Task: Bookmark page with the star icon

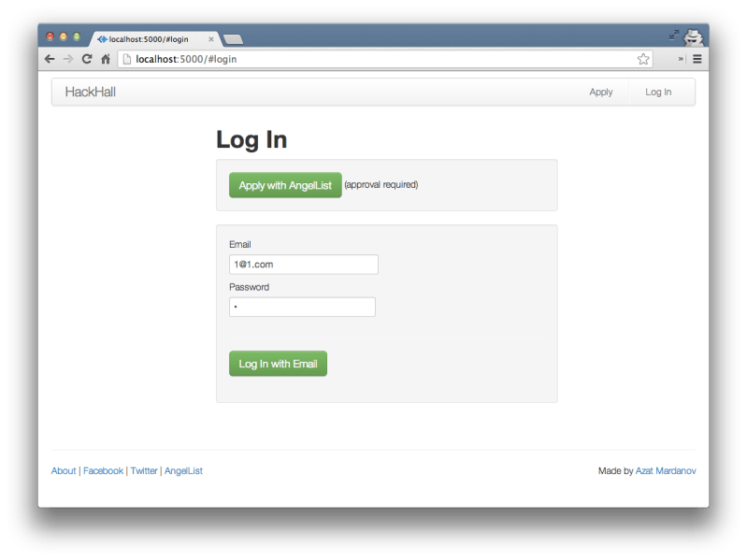Action: (643, 59)
